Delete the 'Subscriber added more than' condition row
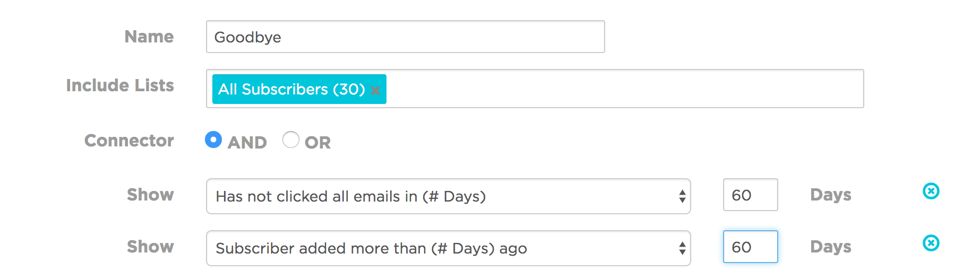This screenshot has height=279, width=980. (931, 243)
